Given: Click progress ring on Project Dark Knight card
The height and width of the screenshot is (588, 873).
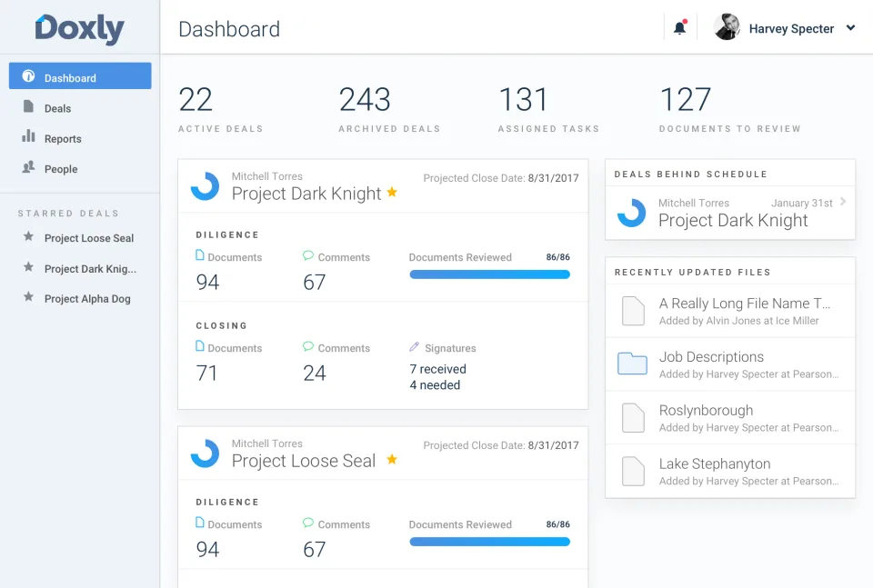Looking at the screenshot, I should 205,185.
